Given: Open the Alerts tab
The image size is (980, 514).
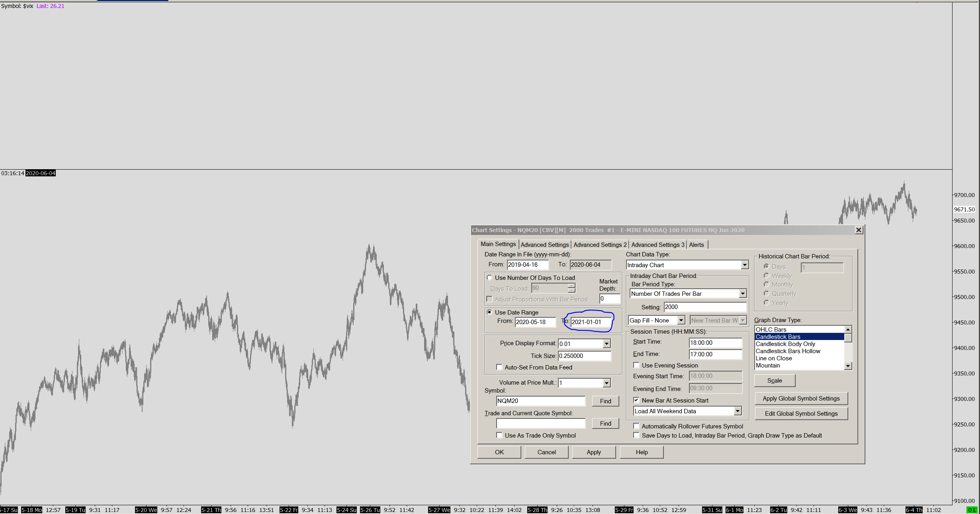Looking at the screenshot, I should point(696,245).
